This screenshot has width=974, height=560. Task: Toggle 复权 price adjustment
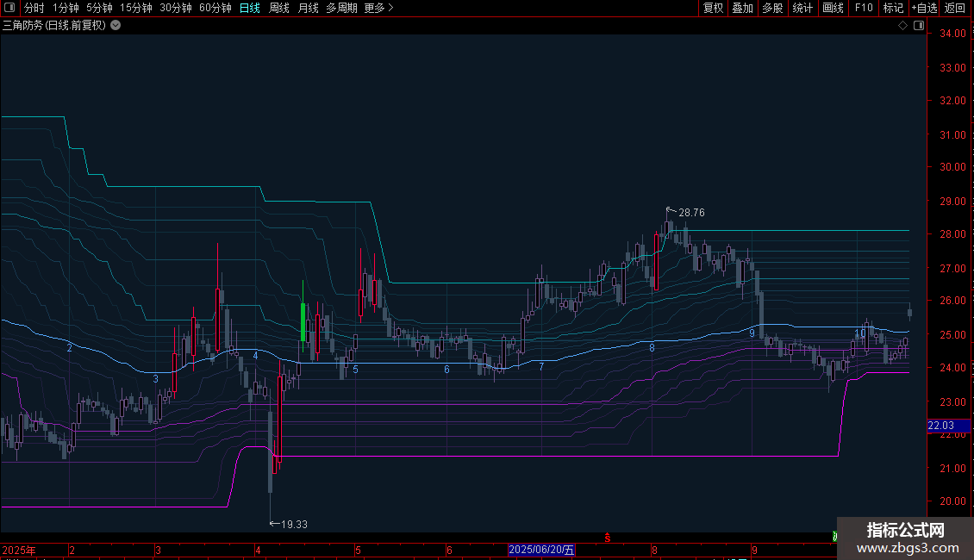(713, 8)
